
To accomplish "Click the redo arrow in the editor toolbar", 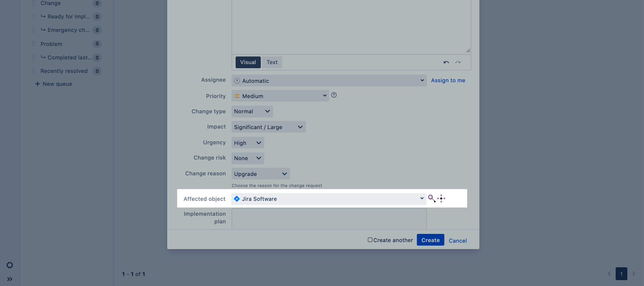I will (x=458, y=62).
